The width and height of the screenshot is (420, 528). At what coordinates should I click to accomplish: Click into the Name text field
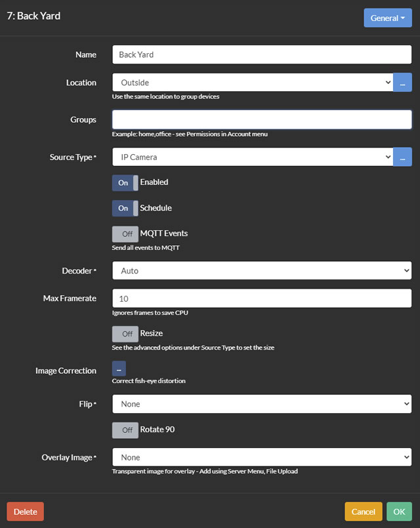click(262, 54)
